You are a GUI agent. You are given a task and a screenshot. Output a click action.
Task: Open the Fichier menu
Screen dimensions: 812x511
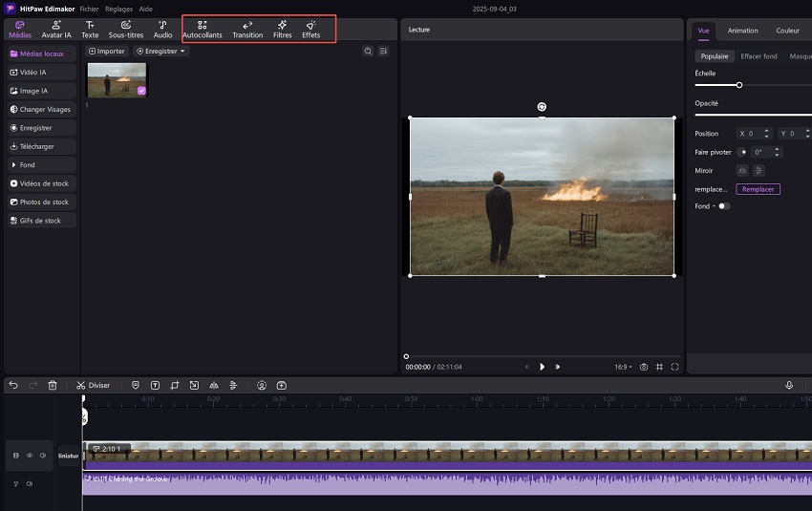(89, 9)
